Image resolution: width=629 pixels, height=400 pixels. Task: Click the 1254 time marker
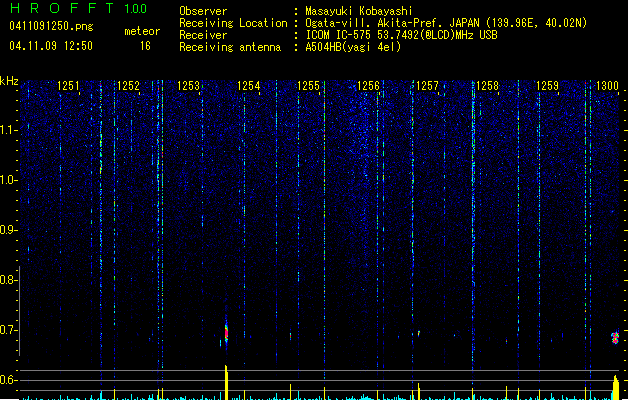[x=248, y=86]
